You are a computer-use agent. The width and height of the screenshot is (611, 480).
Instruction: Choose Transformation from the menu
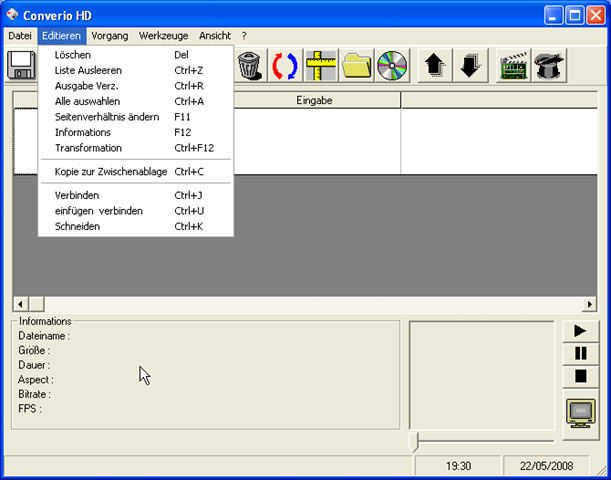pos(136,148)
